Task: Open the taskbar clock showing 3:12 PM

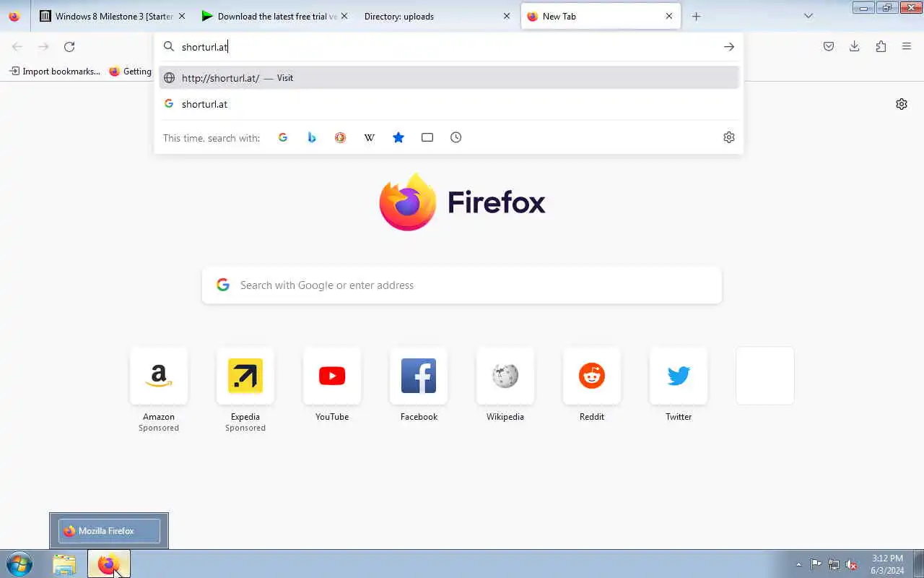Action: [x=887, y=564]
